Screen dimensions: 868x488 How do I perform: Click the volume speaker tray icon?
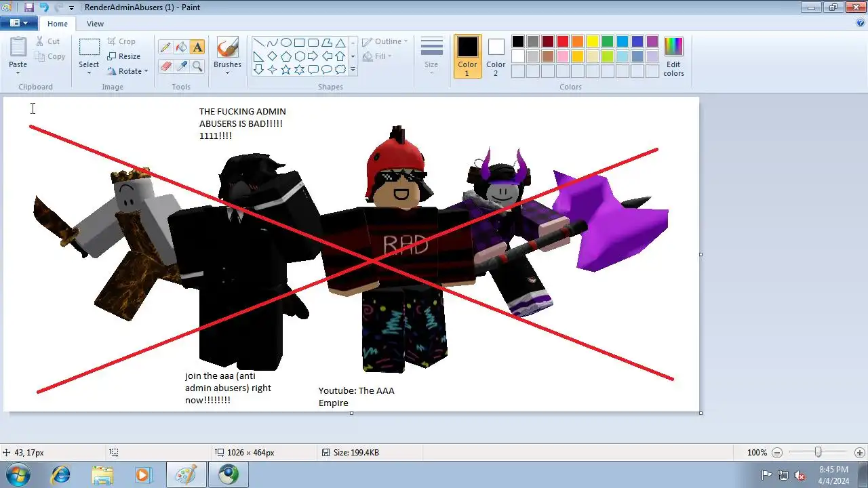[x=800, y=475]
